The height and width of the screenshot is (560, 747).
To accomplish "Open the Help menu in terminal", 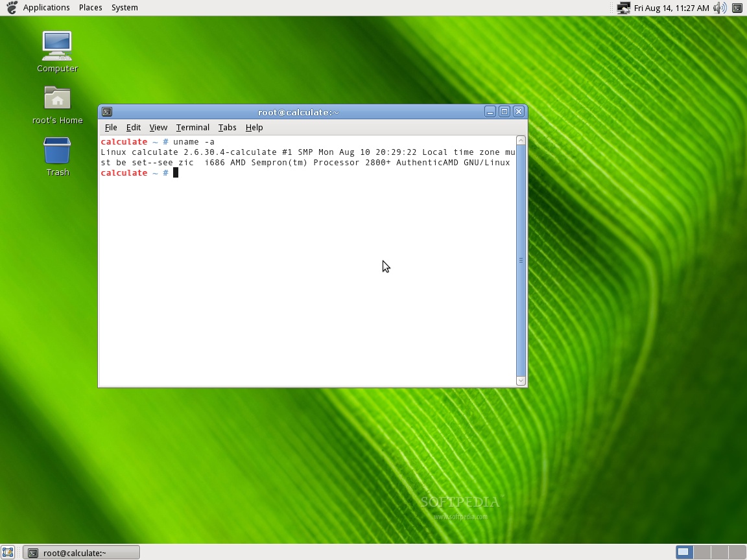I will [x=254, y=127].
